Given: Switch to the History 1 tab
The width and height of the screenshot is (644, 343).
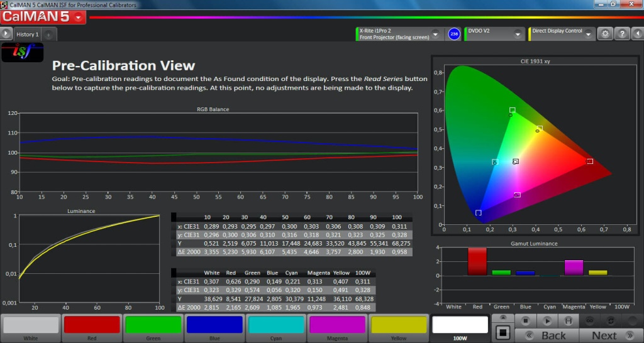Looking at the screenshot, I should coord(28,35).
